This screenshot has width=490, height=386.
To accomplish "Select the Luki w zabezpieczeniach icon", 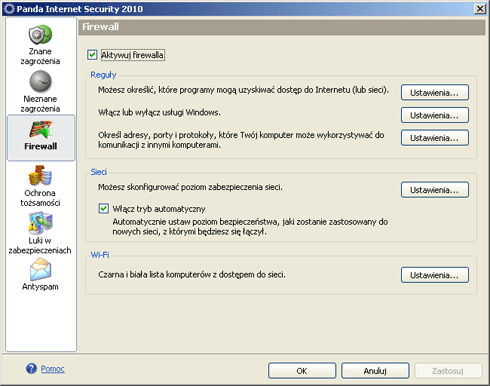I will coord(40,222).
